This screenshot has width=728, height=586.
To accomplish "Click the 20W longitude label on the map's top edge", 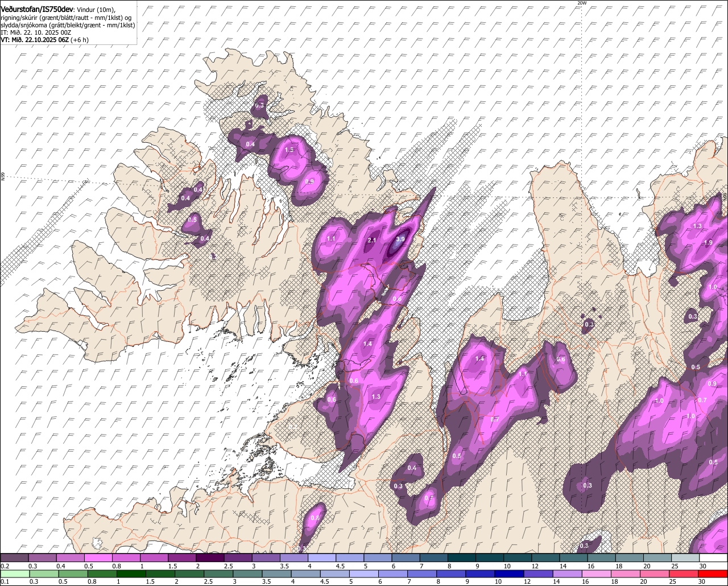I will 581,3.
